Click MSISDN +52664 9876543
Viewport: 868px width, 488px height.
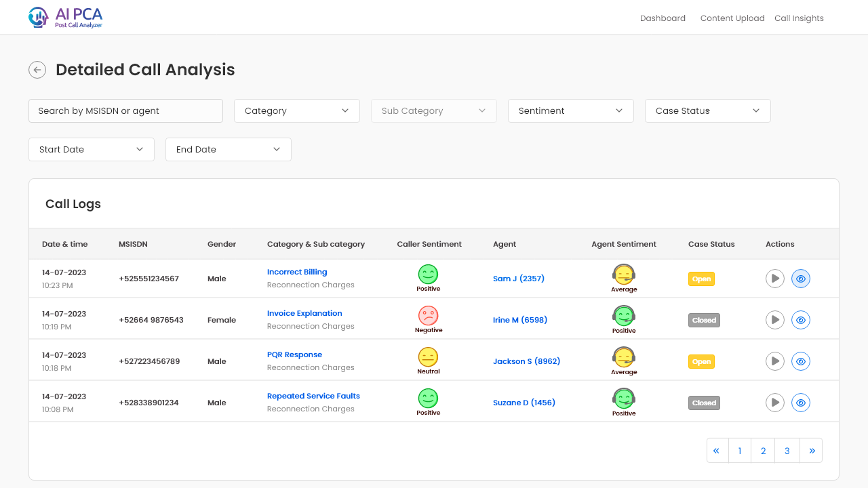[x=151, y=320]
